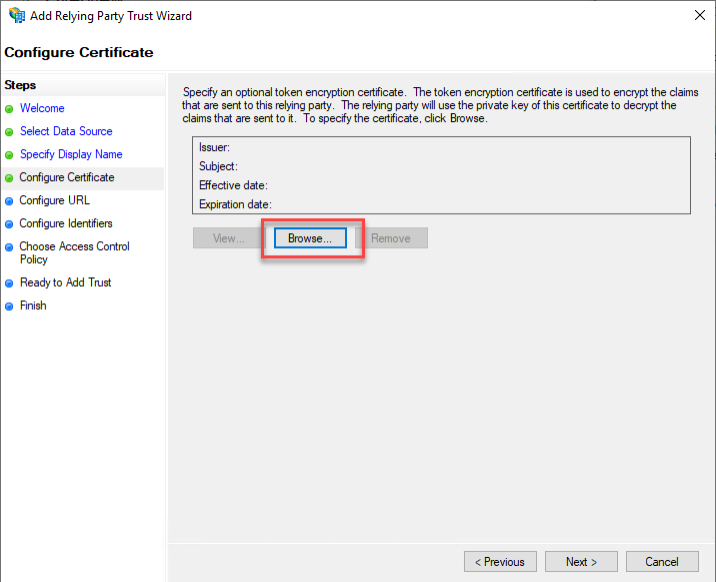Open the Select Data Source step link
The width and height of the screenshot is (716, 582).
point(66,131)
